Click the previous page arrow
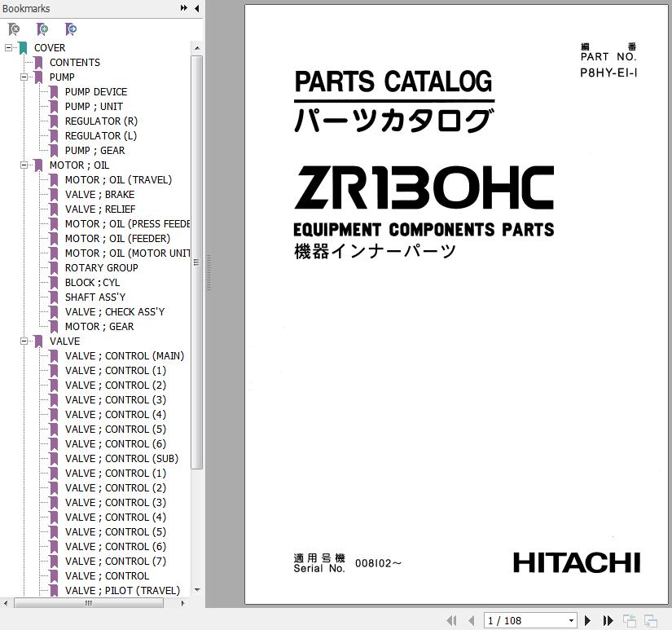 point(470,620)
